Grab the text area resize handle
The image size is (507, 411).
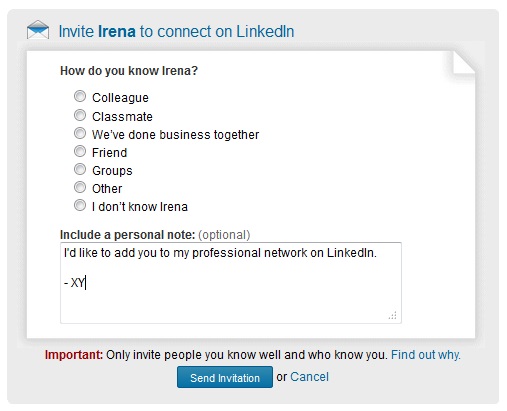click(x=393, y=315)
